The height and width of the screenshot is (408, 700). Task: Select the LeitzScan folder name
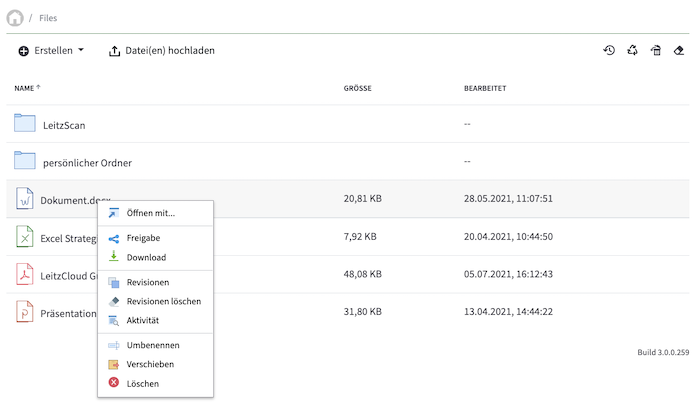pos(64,125)
